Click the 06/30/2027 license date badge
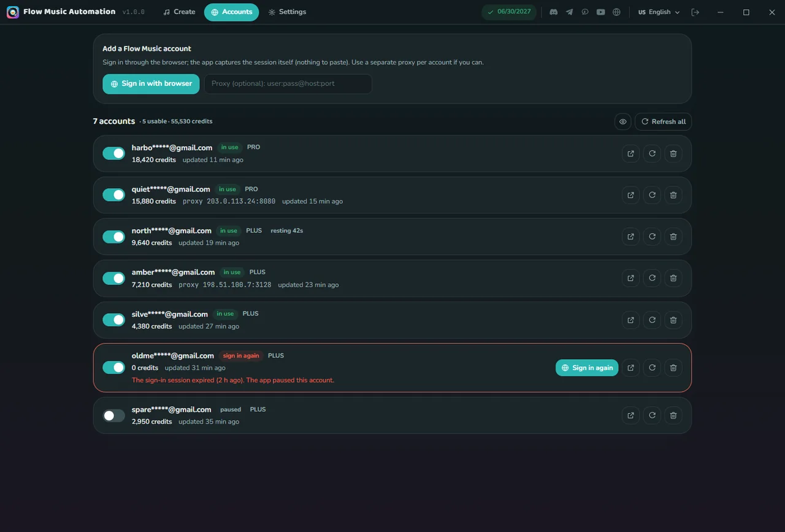 [x=509, y=12]
